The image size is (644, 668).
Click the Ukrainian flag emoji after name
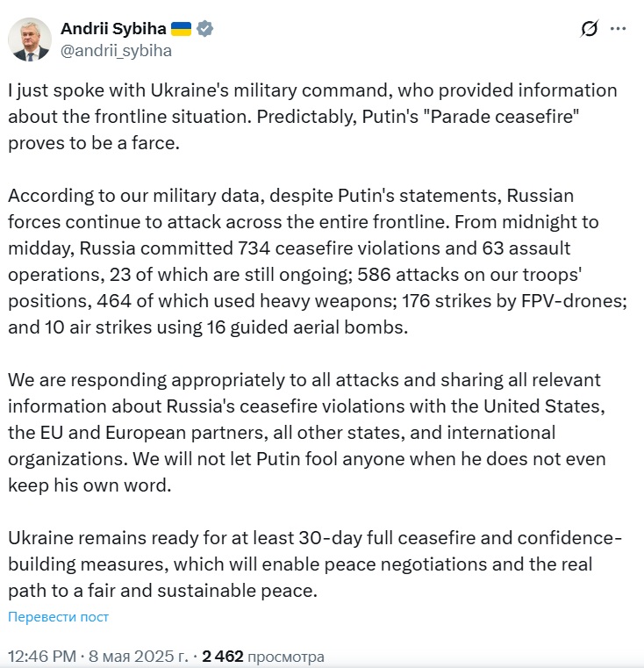point(181,29)
